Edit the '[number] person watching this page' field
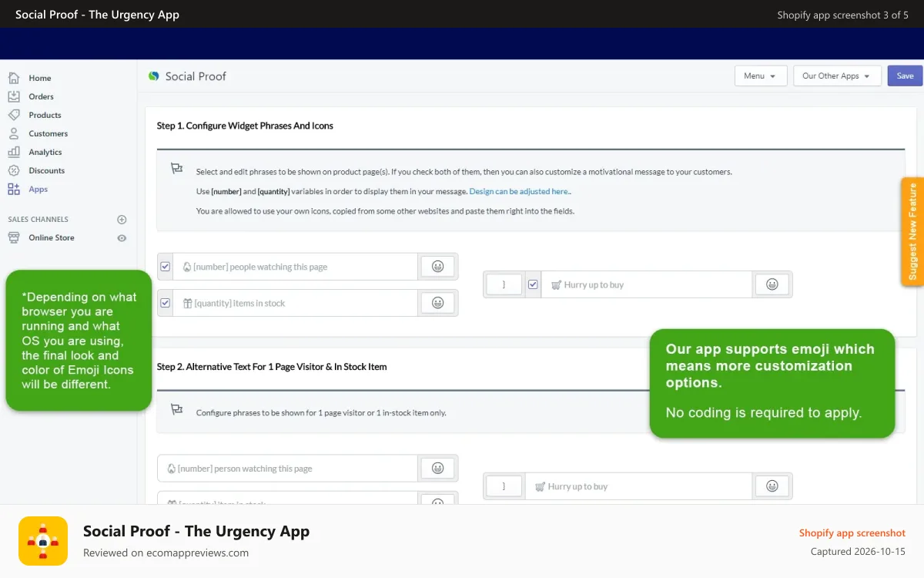Screen dimensions: 924x578 [x=287, y=468]
